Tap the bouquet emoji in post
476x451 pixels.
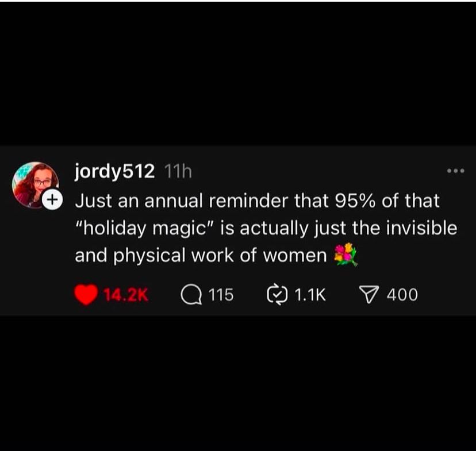click(x=345, y=255)
